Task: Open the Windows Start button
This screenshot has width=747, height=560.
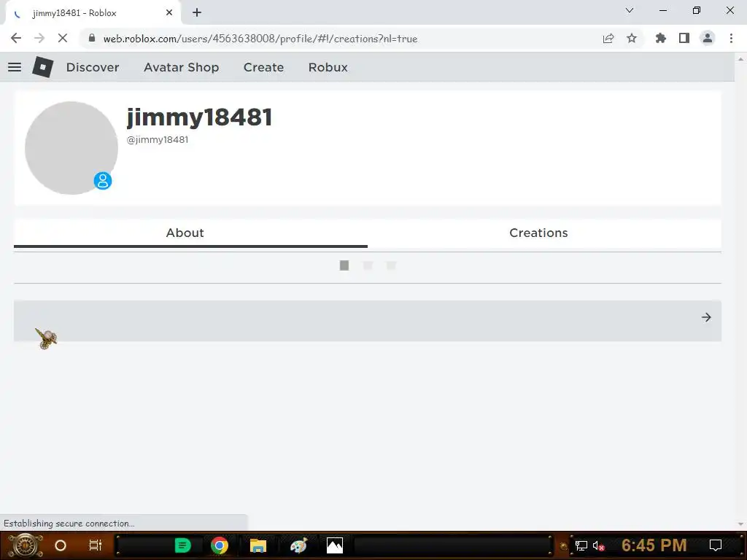Action: 26,545
